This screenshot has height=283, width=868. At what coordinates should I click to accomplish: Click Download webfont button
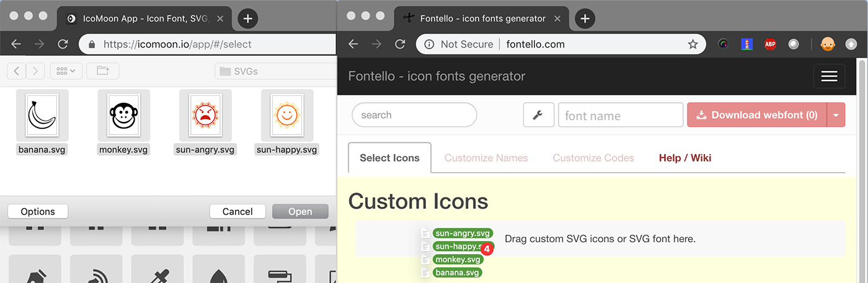pyautogui.click(x=757, y=115)
